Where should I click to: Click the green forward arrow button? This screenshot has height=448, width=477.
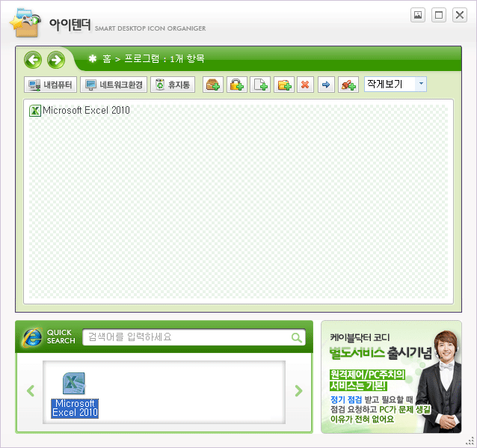[56, 60]
